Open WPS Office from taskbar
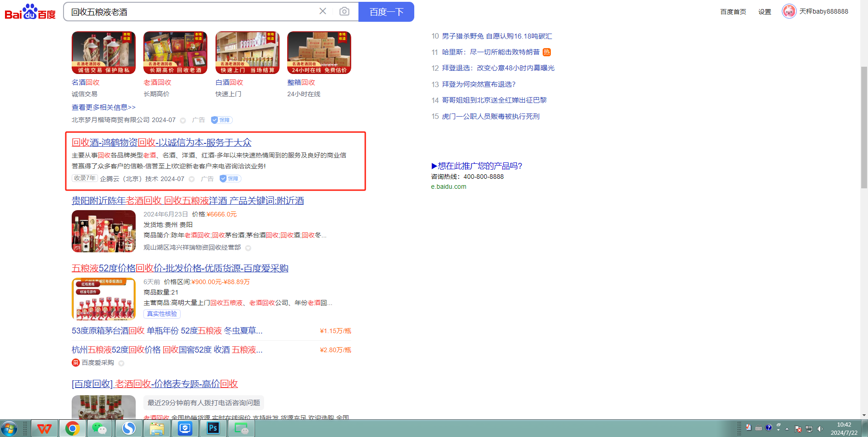This screenshot has width=868, height=437. tap(44, 428)
